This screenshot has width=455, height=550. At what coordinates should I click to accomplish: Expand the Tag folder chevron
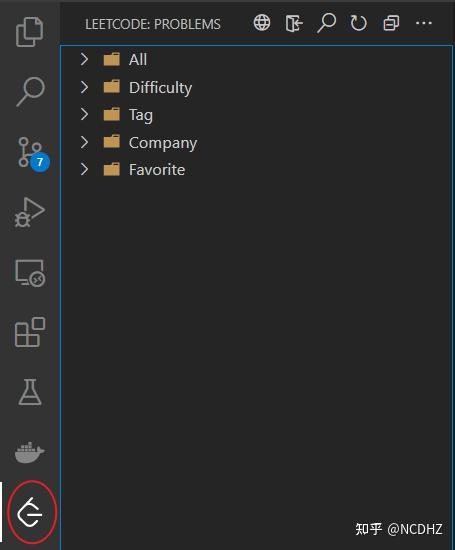(84, 114)
